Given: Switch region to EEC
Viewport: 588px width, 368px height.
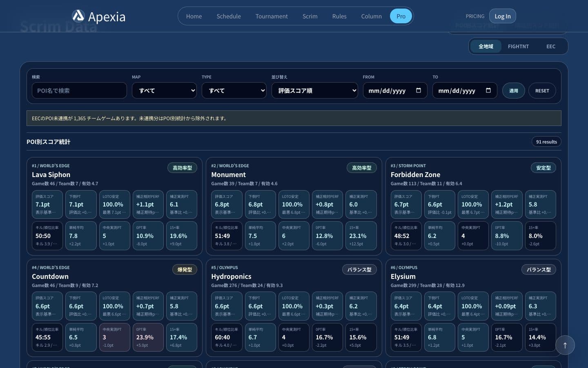Looking at the screenshot, I should [551, 46].
